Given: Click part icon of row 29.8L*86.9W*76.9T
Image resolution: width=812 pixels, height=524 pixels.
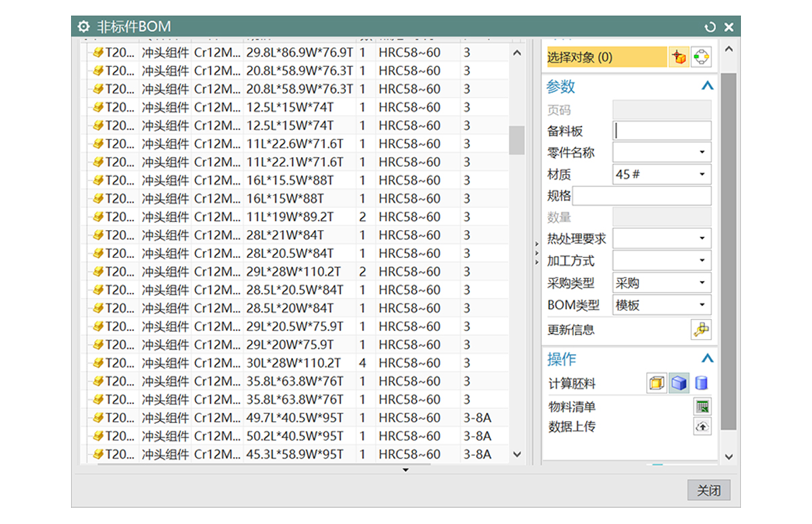Looking at the screenshot, I should (x=98, y=52).
